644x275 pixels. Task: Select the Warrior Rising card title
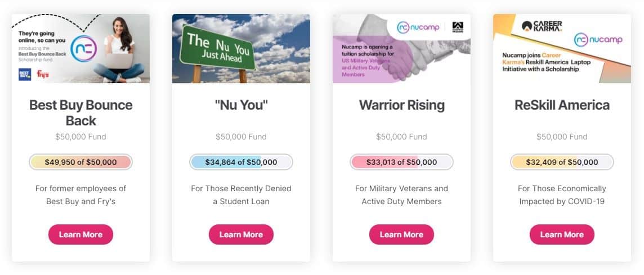pyautogui.click(x=402, y=105)
